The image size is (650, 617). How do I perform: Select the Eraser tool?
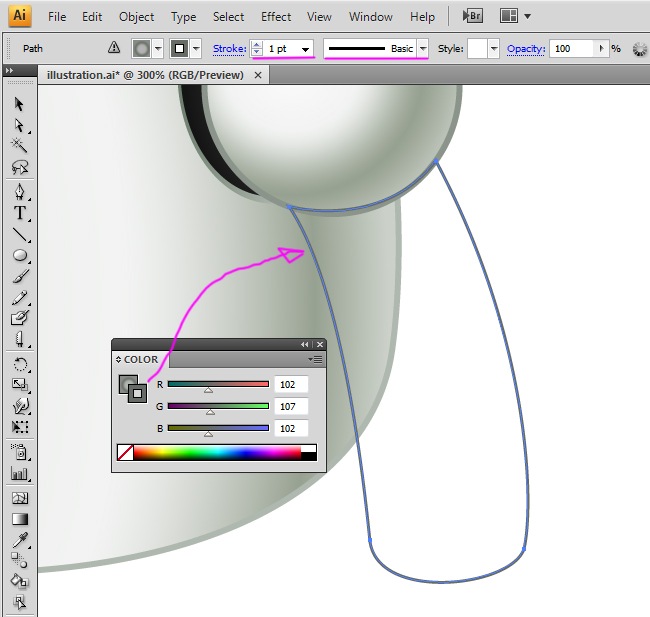click(19, 339)
